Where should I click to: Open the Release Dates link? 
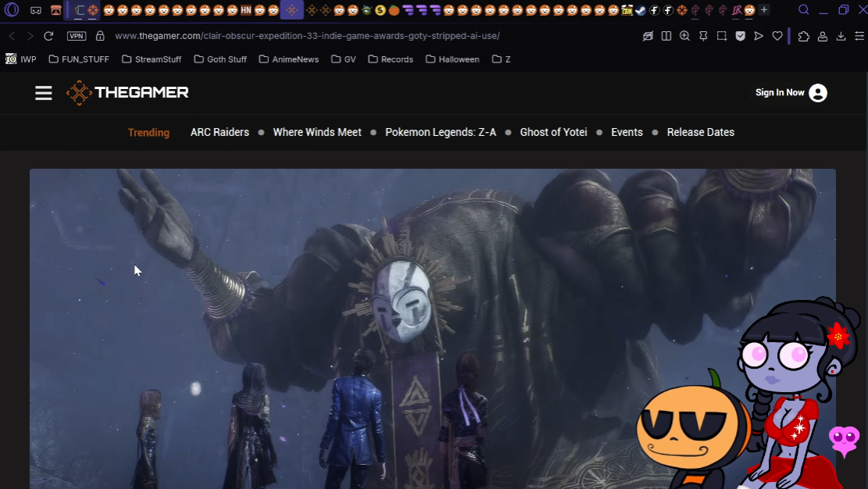pyautogui.click(x=700, y=132)
